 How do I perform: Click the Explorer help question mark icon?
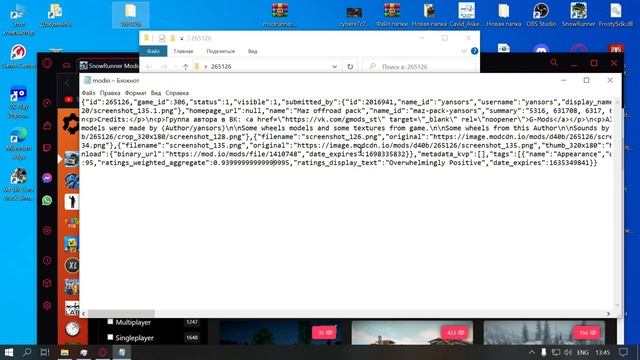(x=474, y=51)
